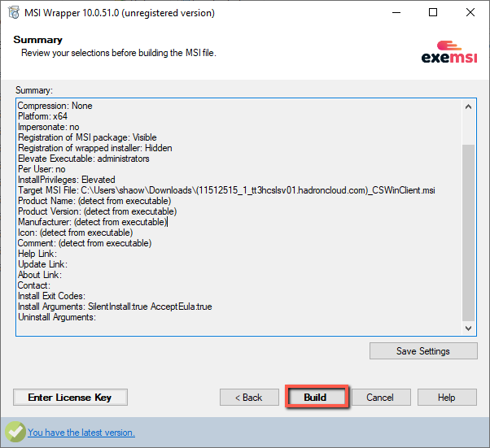Image resolution: width=490 pixels, height=448 pixels.
Task: Click 'Comment: (detect from executable)' line
Action: point(85,243)
